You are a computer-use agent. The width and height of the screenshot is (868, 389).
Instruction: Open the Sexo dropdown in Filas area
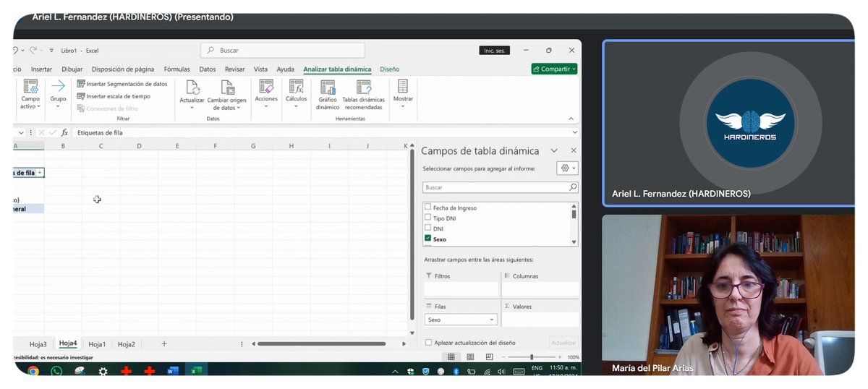(492, 320)
